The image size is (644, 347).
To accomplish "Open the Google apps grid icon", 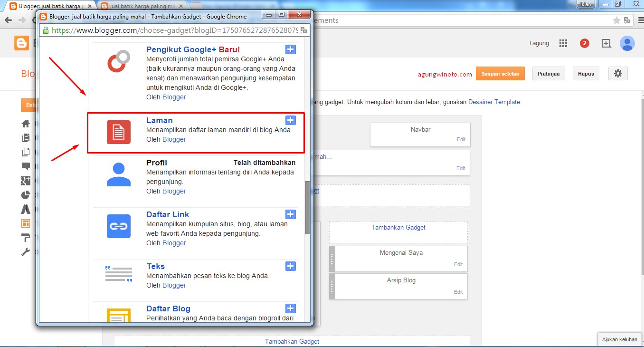I will pos(563,43).
